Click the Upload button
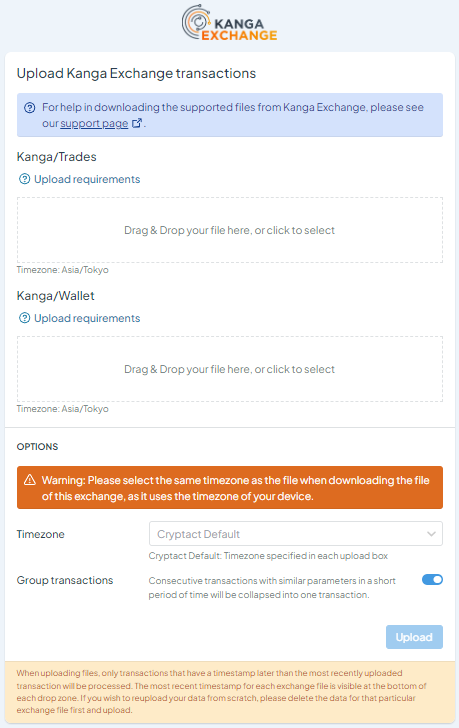 414,637
